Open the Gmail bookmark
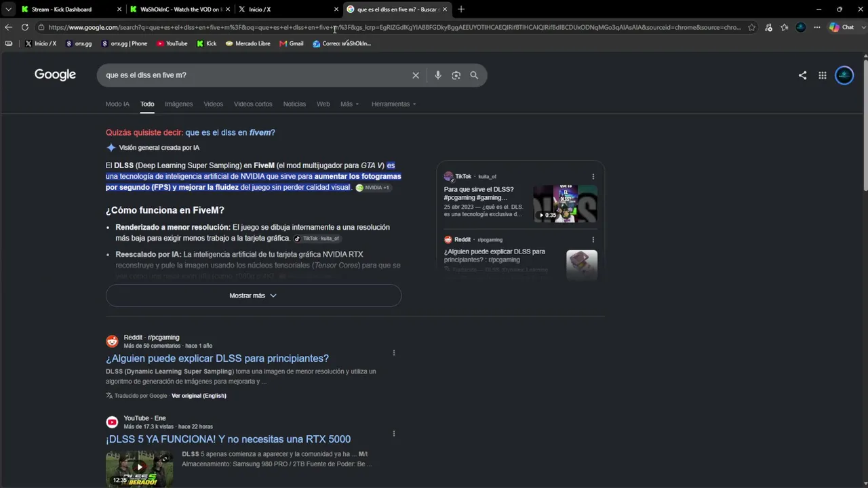The image size is (868, 488). pyautogui.click(x=292, y=43)
